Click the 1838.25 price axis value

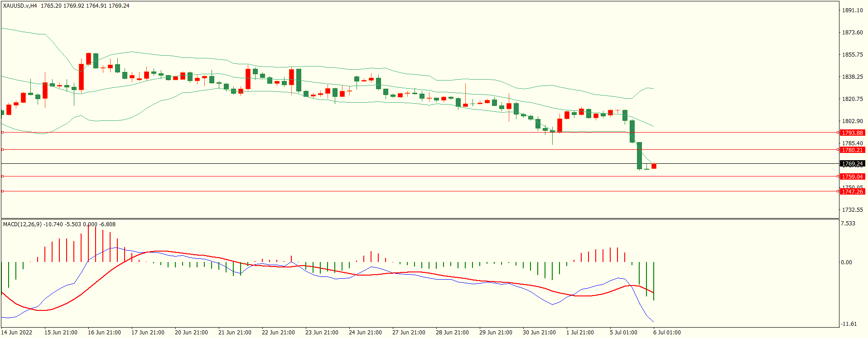[852, 76]
